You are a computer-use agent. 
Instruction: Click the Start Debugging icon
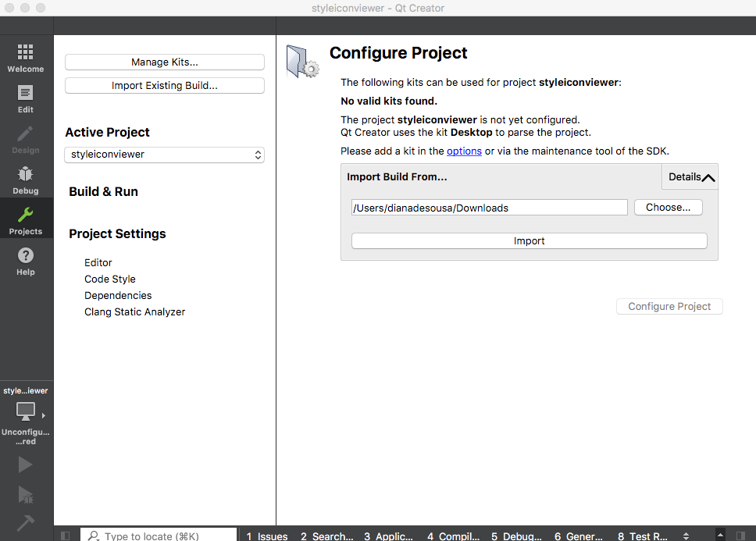click(x=26, y=493)
